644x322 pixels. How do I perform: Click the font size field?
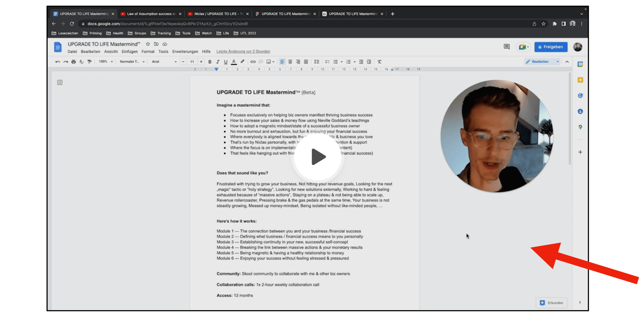pos(192,62)
